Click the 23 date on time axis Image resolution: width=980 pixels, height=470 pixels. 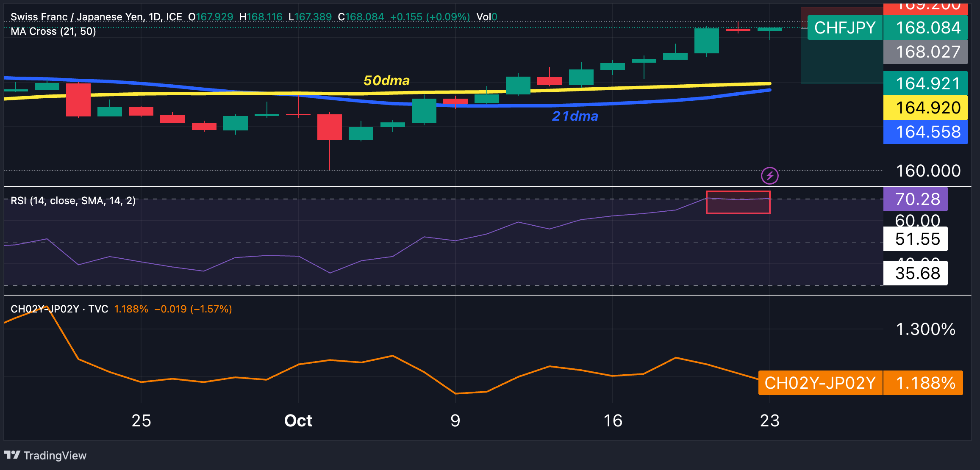769,420
